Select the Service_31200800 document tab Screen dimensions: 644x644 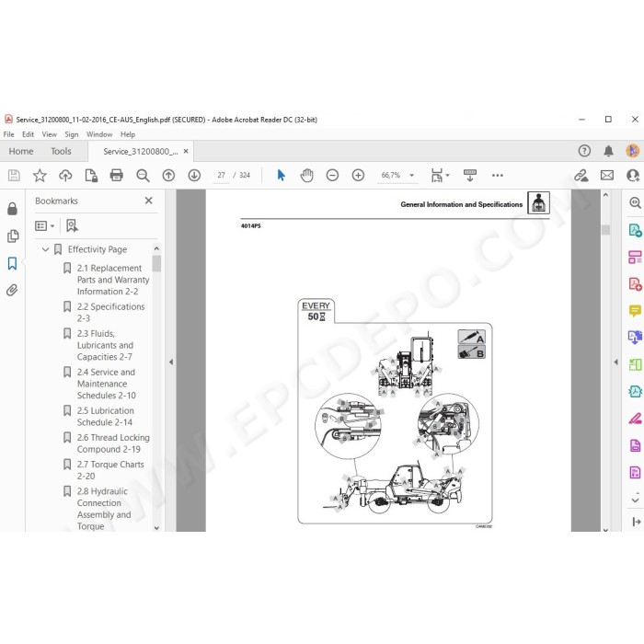click(x=141, y=152)
